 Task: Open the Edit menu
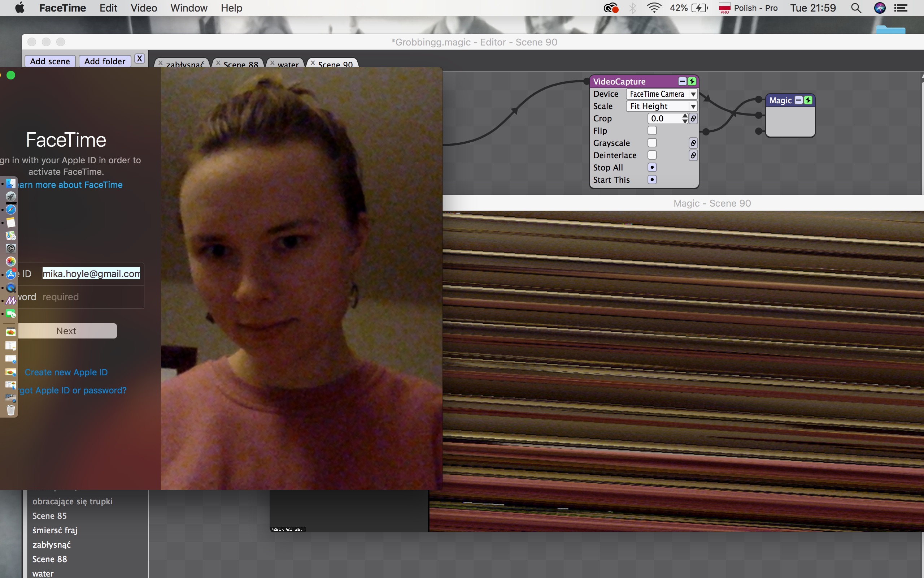tap(108, 8)
